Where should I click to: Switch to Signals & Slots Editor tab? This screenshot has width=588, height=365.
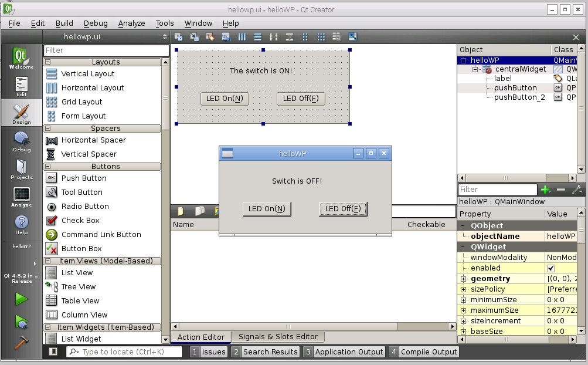pyautogui.click(x=278, y=337)
